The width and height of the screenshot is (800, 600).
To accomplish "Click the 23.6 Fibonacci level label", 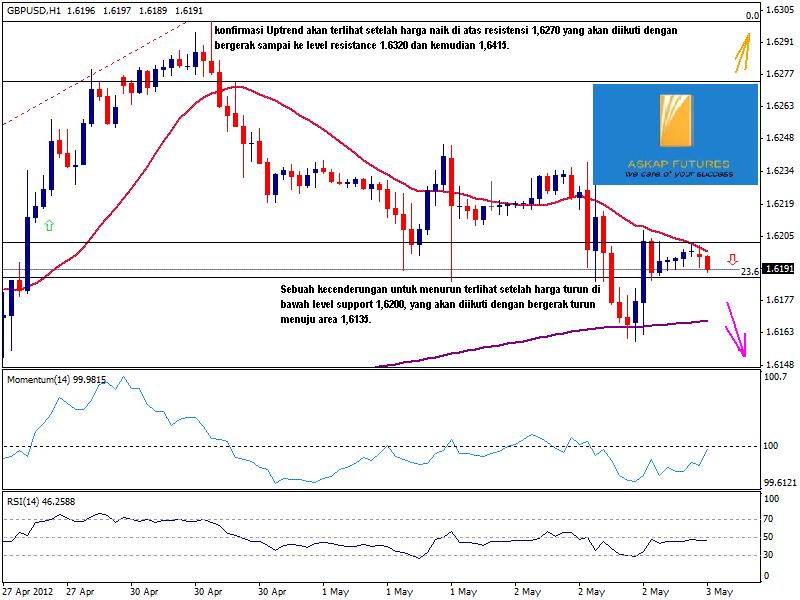I will 749,271.
